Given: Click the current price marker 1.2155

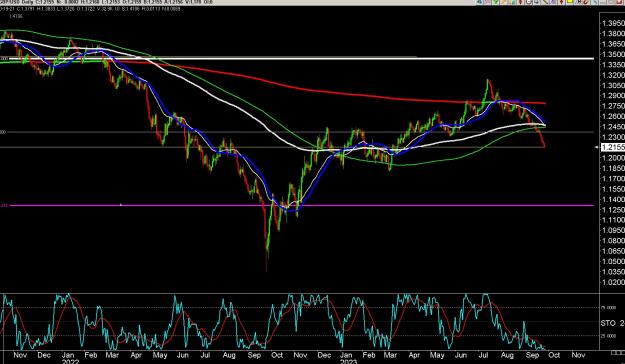Looking at the screenshot, I should point(613,148).
